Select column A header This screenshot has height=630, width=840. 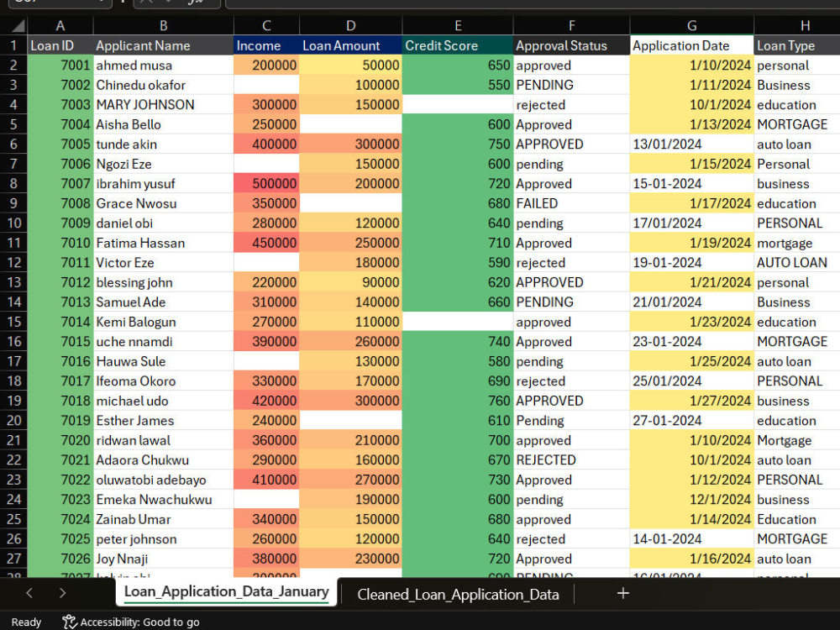(x=60, y=26)
